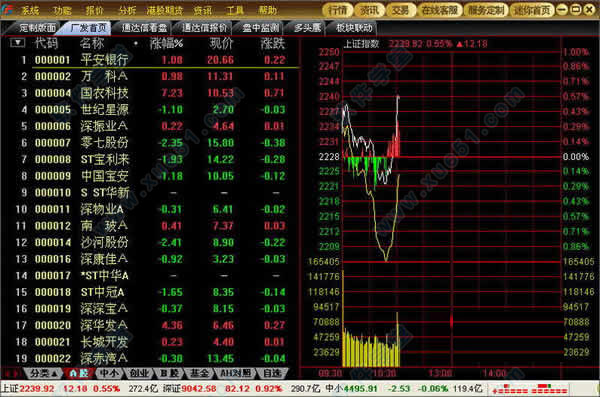Open the 分析 menu

click(x=128, y=10)
